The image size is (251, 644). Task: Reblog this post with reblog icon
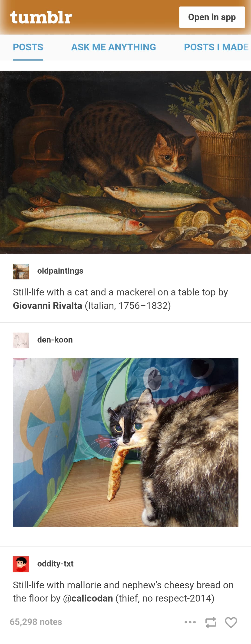pos(211,622)
